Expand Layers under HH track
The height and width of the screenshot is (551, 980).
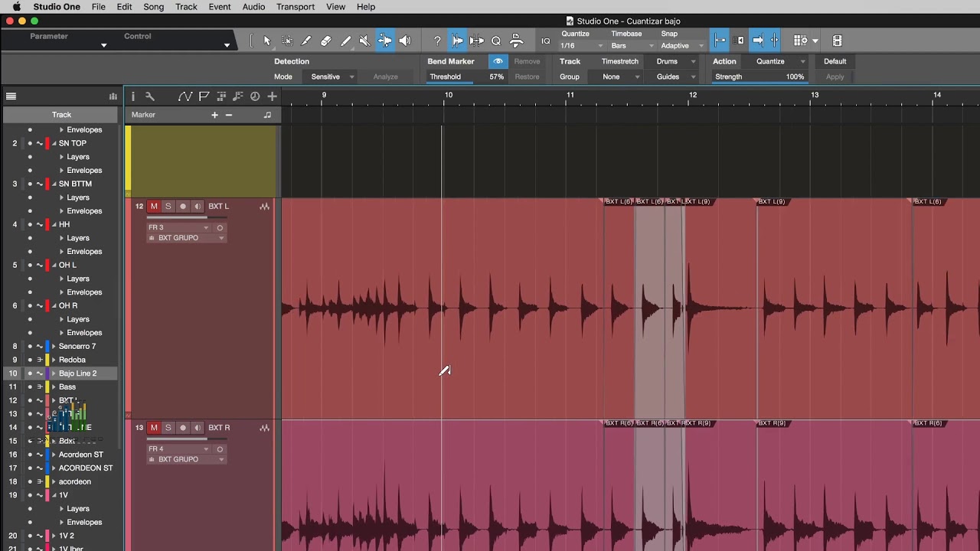tap(62, 238)
